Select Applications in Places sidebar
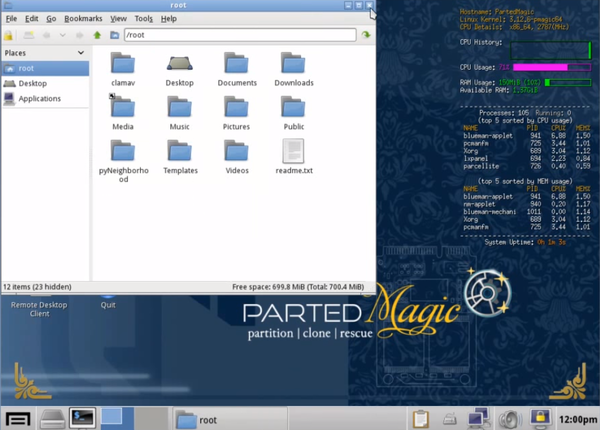Image resolution: width=600 pixels, height=430 pixels. click(x=45, y=99)
